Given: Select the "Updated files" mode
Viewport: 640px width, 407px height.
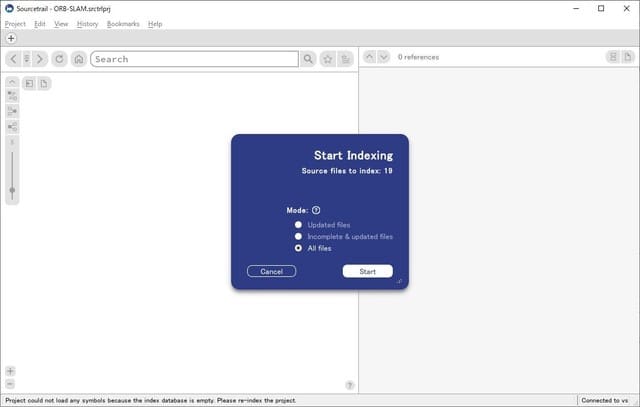Looking at the screenshot, I should [x=298, y=225].
